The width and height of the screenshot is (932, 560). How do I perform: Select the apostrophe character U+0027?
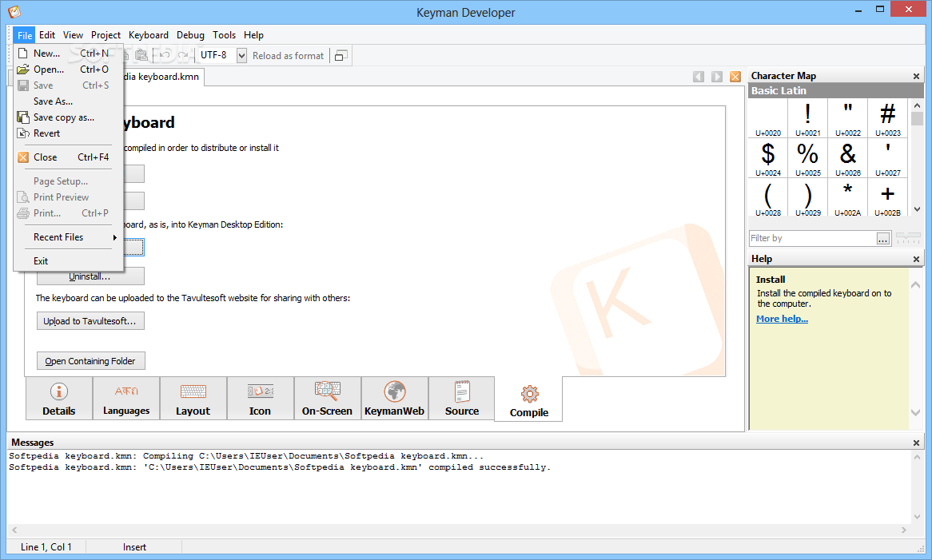click(x=887, y=158)
